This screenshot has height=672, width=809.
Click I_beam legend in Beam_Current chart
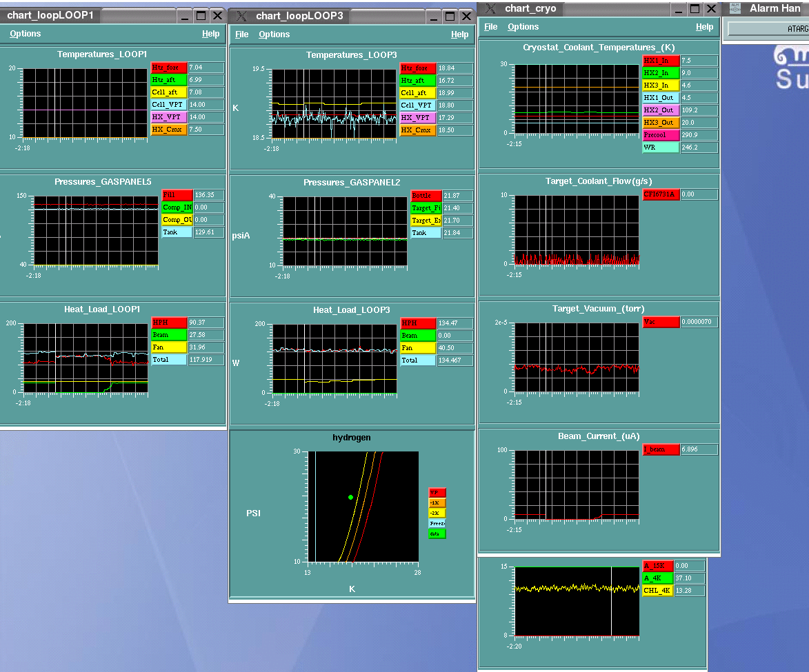point(661,449)
